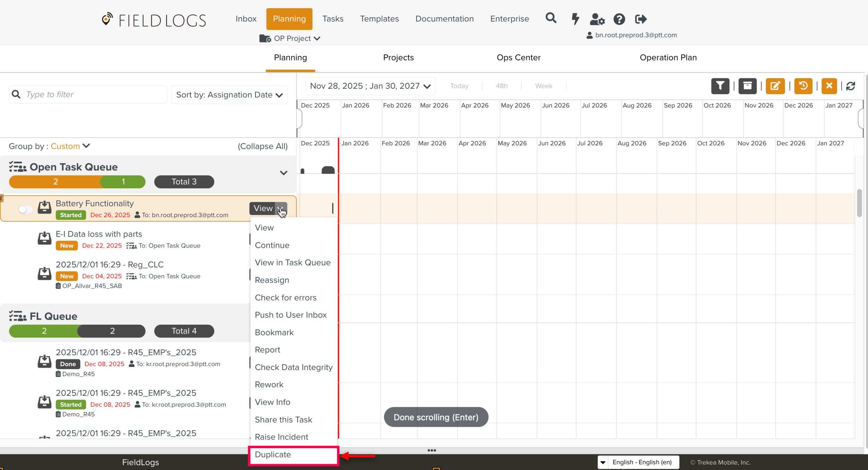The width and height of the screenshot is (868, 470).
Task: Click the refresh arrows icon
Action: click(x=850, y=86)
